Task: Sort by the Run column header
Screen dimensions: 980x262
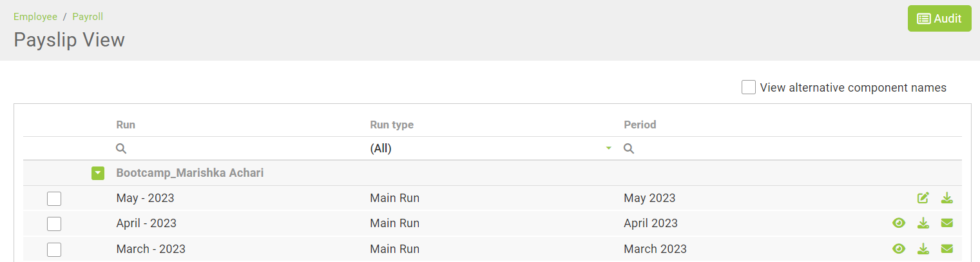Action: 126,125
